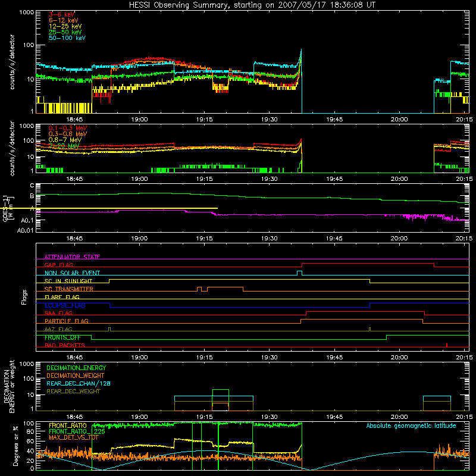Select the A0.01 tick on GOES axis
This screenshot has height=476, width=476.
pyautogui.click(x=25, y=230)
